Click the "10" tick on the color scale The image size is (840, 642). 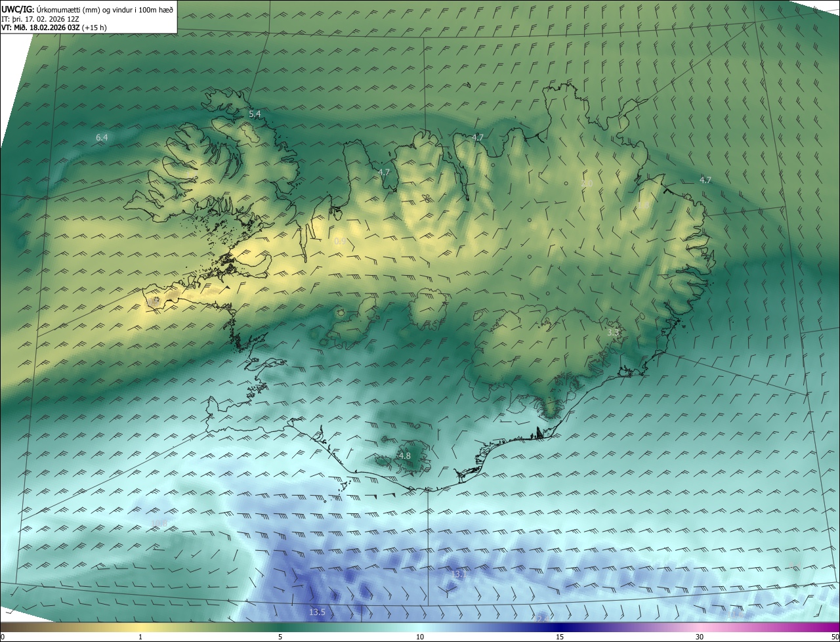coord(420,637)
